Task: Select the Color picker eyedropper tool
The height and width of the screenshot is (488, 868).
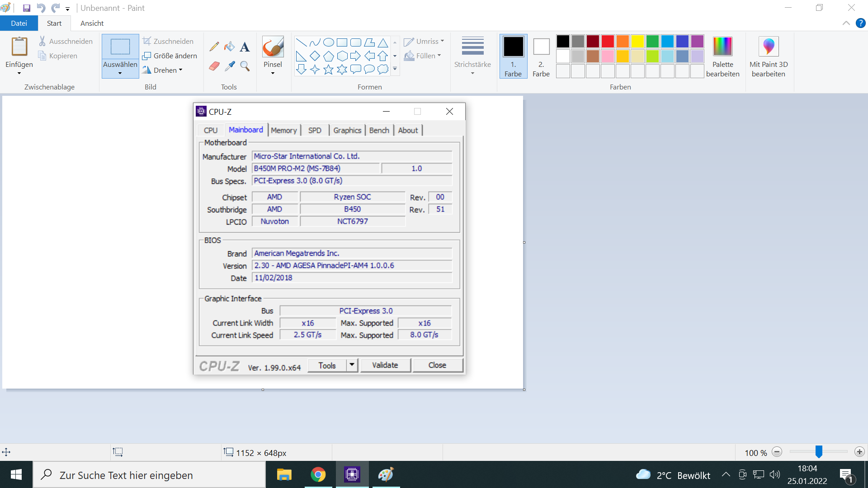Action: (230, 66)
